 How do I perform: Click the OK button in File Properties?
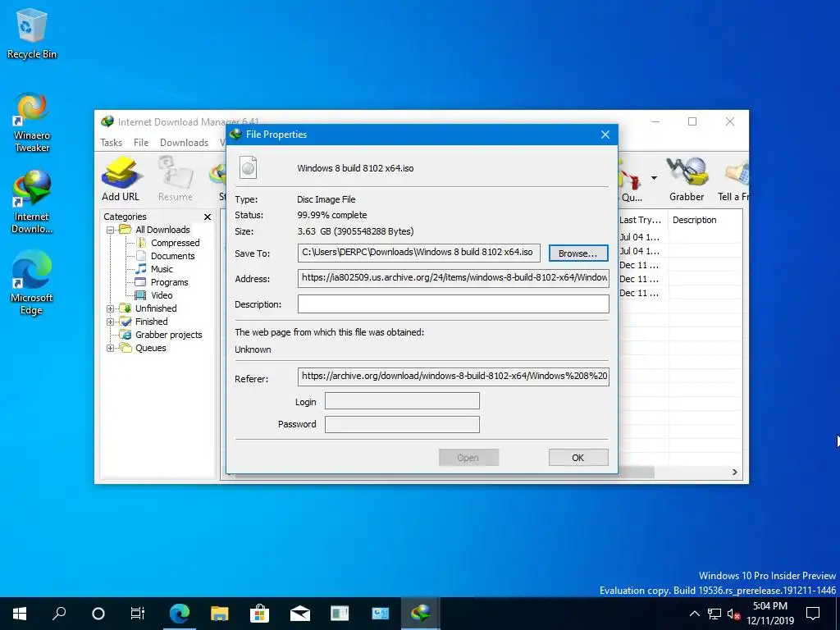coord(578,458)
